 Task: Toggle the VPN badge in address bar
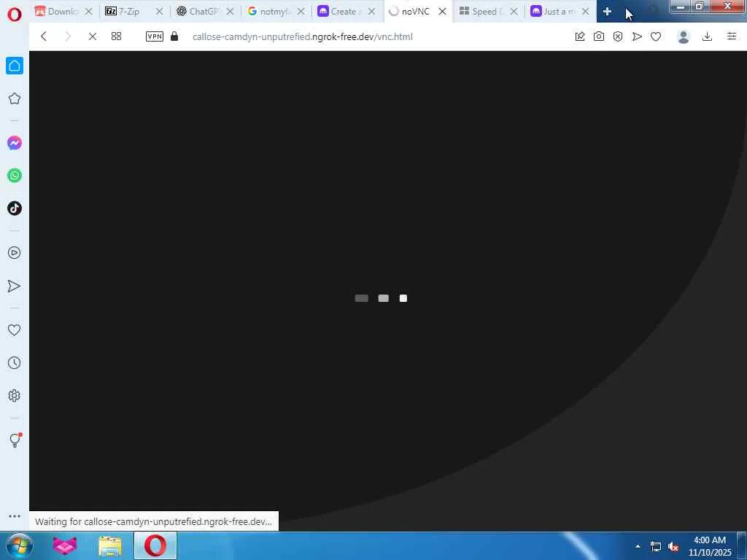(155, 36)
